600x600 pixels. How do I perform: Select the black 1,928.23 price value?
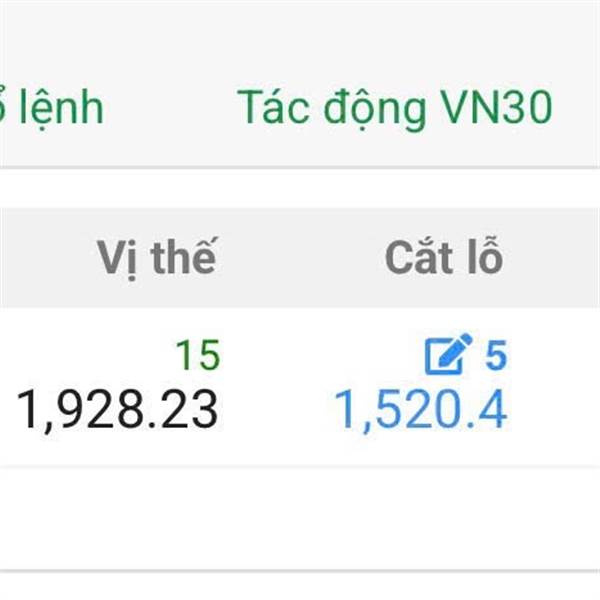point(117,409)
